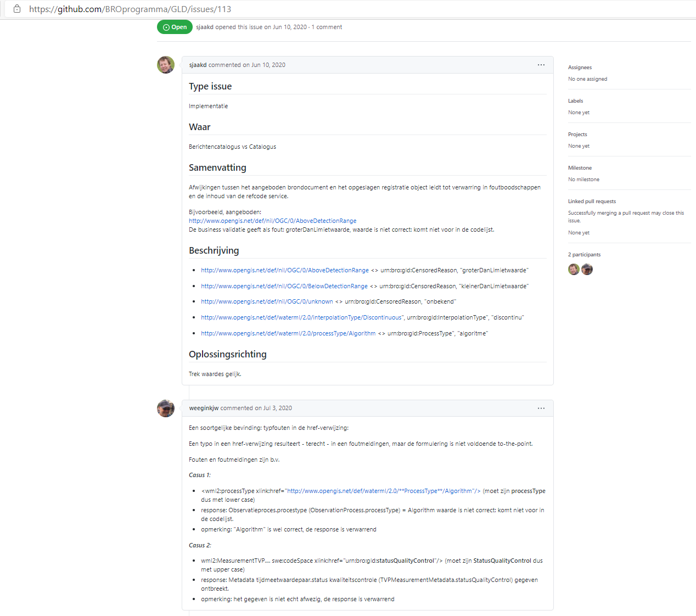Open the AboveDetectionRange link under Bijvoorbeeld
This screenshot has width=696, height=616.
(273, 221)
